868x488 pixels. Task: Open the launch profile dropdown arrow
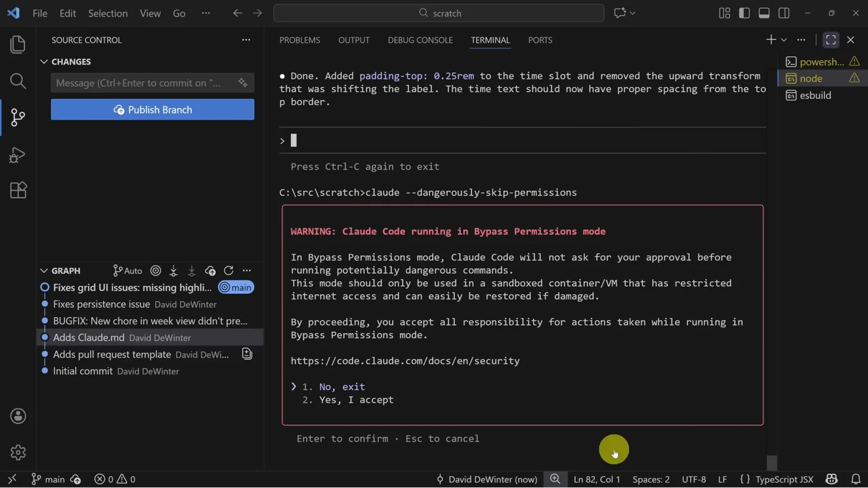(x=784, y=40)
